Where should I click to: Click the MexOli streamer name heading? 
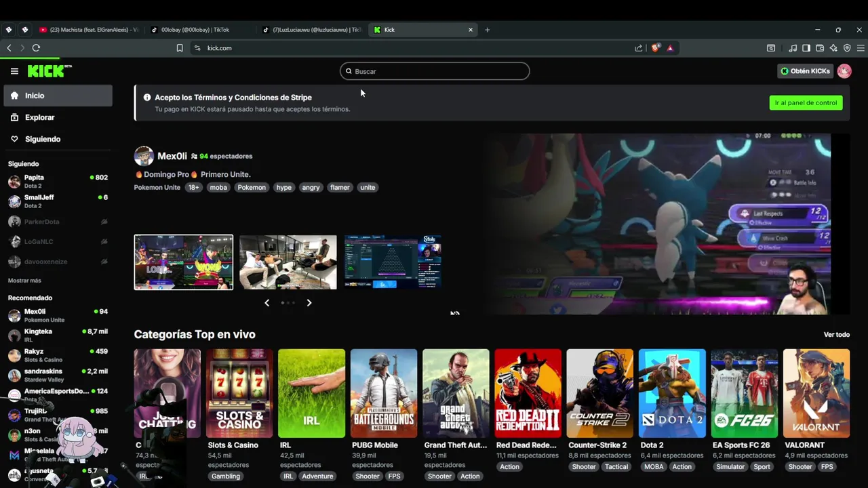pos(172,156)
